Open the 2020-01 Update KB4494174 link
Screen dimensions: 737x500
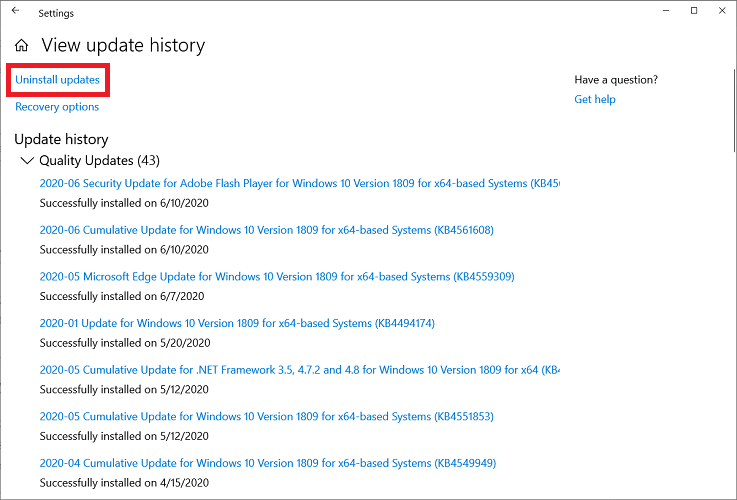(x=237, y=323)
